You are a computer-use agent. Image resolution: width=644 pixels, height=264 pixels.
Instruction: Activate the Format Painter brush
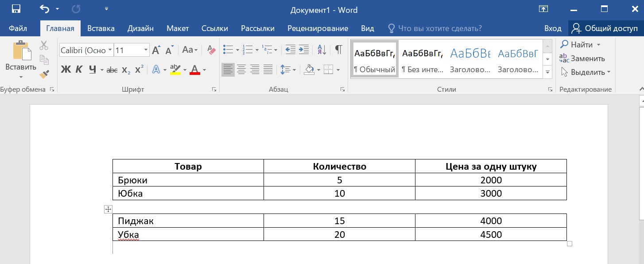coord(44,74)
